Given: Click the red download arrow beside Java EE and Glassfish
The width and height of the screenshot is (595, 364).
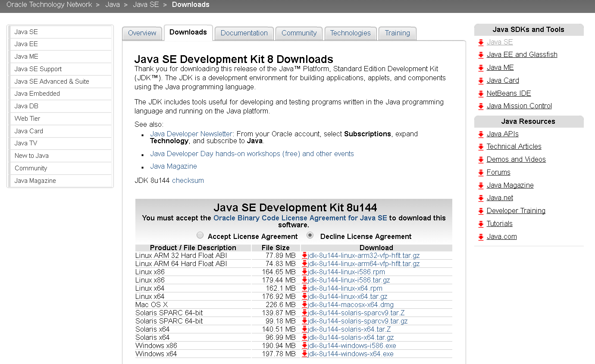Looking at the screenshot, I should pyautogui.click(x=481, y=55).
